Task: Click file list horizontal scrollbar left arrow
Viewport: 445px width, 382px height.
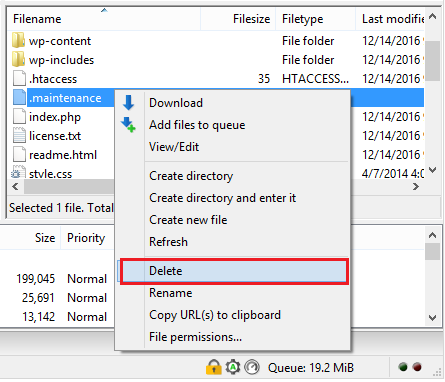Action: 15,187
